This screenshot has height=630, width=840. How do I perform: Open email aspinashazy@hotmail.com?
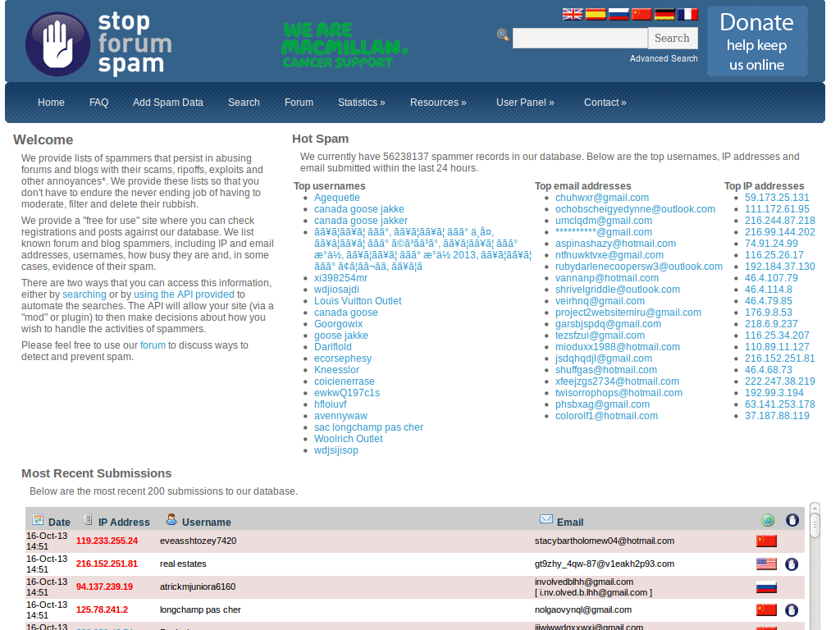[x=615, y=244]
